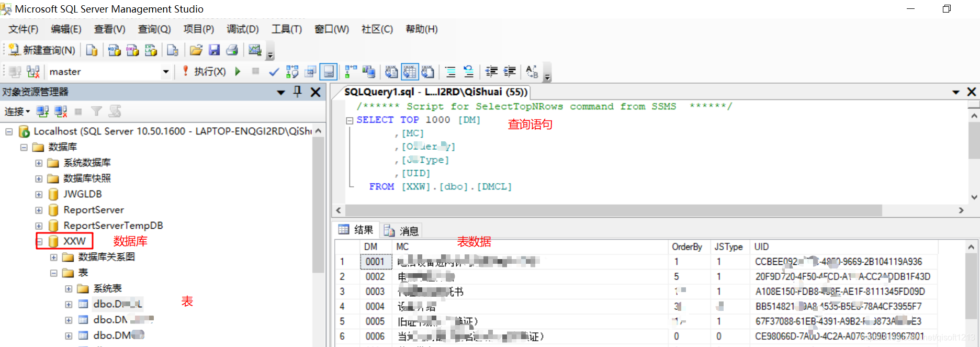The image size is (980, 347).
Task: Open the active documents dropdown arrow
Action: 955,92
